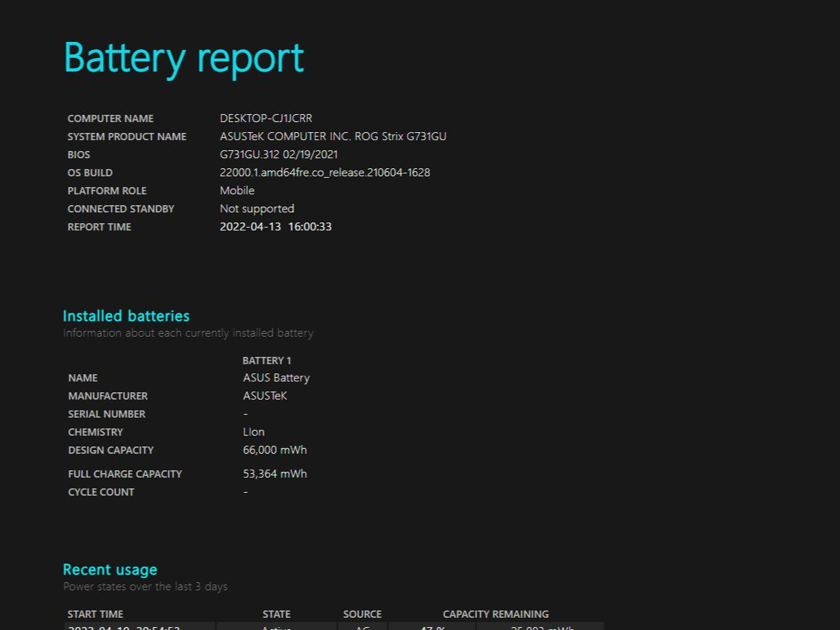
Task: Click the SOURCE column header
Action: pos(362,615)
